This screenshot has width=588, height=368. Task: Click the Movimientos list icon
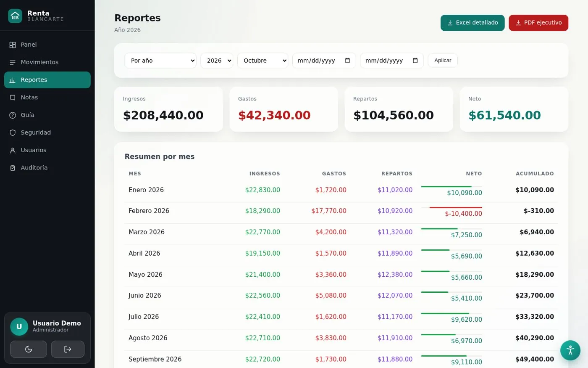[13, 63]
